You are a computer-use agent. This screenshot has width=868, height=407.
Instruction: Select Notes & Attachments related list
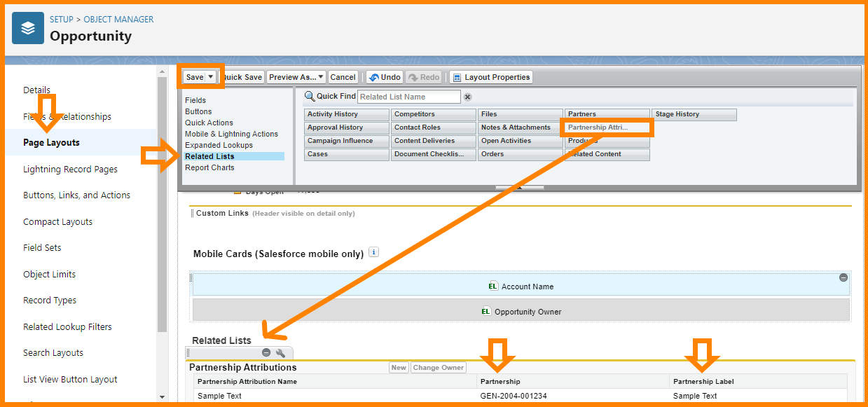[520, 127]
